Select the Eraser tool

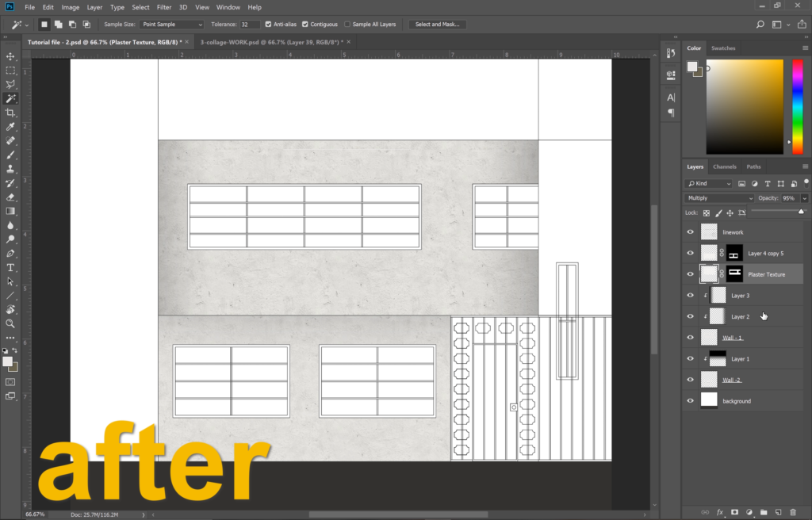point(10,197)
